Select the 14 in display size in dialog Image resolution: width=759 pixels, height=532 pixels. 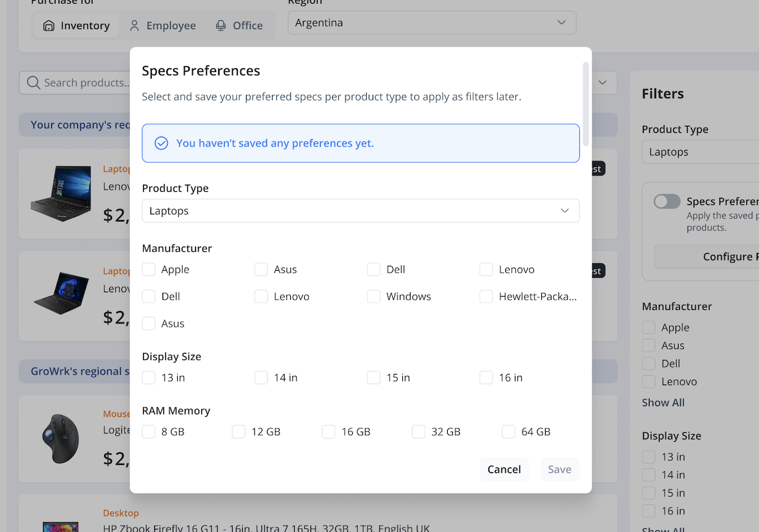coord(261,378)
